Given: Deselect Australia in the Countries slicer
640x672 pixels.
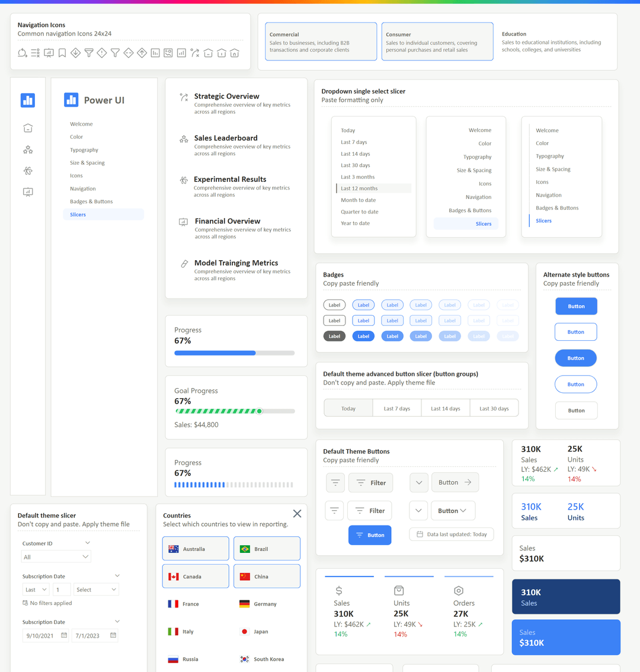Looking at the screenshot, I should click(x=196, y=548).
